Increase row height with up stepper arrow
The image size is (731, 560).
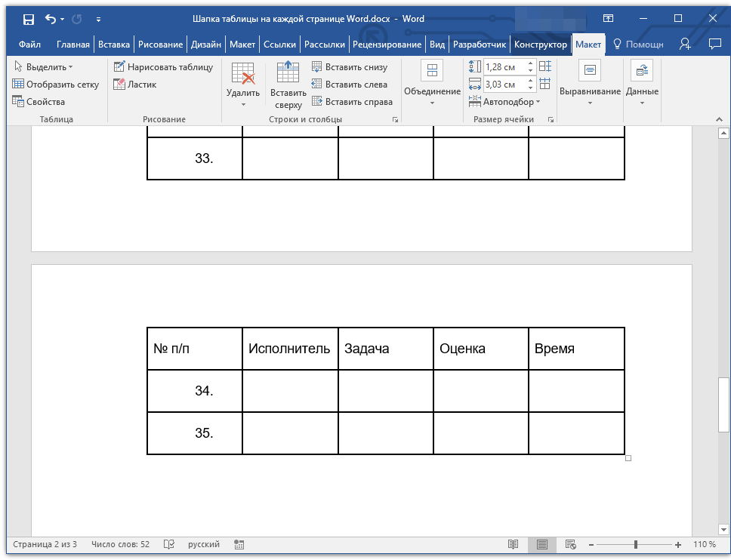pos(531,63)
